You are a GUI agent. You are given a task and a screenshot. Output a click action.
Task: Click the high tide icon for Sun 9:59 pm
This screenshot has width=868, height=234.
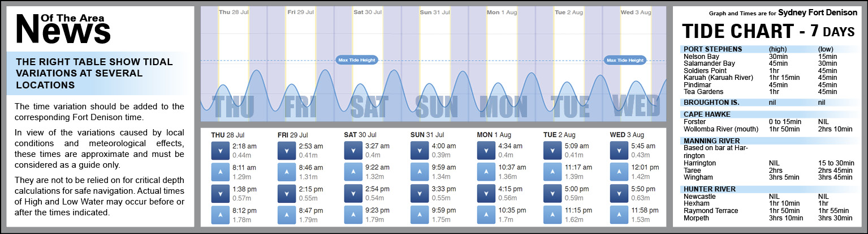pyautogui.click(x=420, y=214)
